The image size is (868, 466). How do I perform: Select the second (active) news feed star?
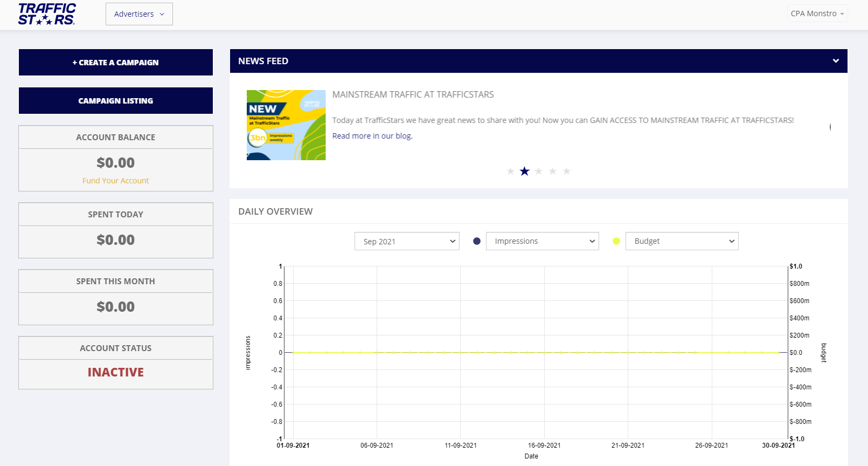point(524,172)
